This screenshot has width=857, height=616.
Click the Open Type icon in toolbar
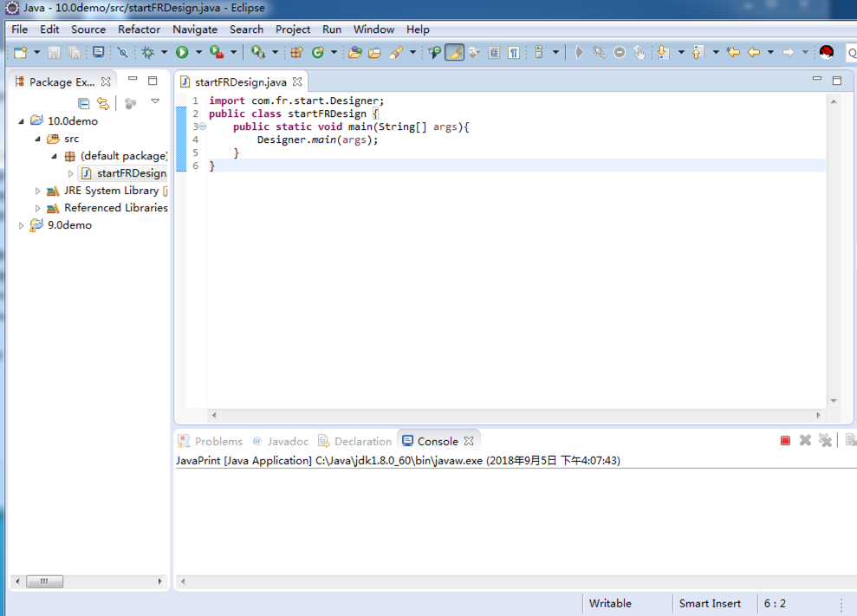tap(354, 53)
